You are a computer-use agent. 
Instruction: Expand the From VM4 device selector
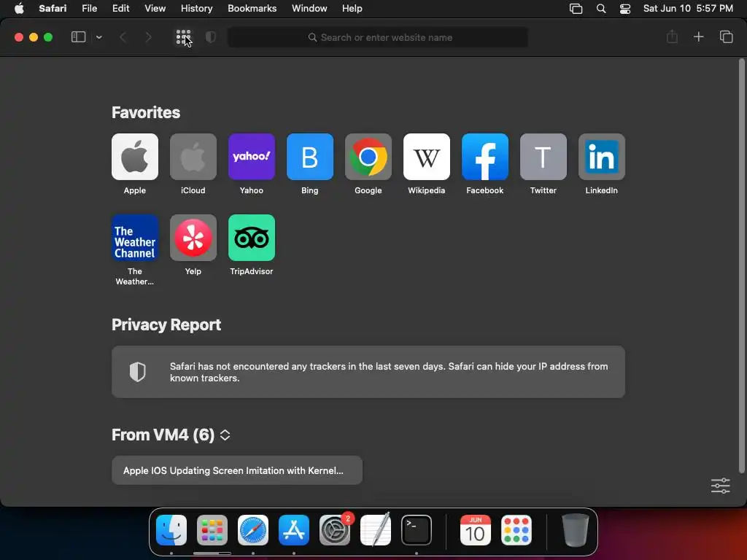225,435
